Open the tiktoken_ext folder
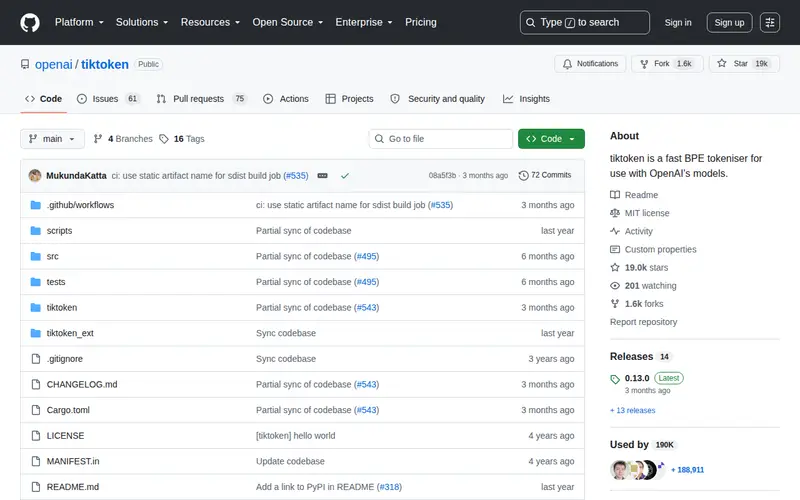 click(x=70, y=333)
